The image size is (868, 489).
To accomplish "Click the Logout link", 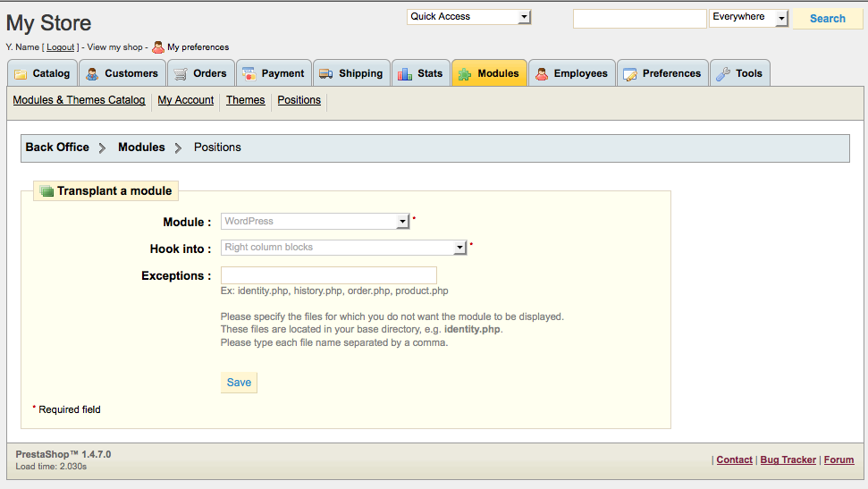I will coord(60,47).
